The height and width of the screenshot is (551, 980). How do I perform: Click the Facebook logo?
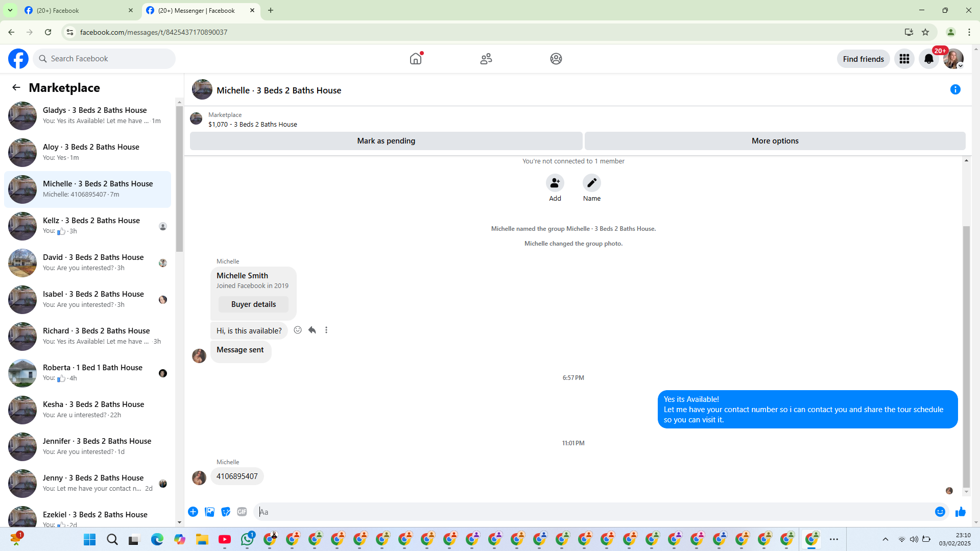18,59
